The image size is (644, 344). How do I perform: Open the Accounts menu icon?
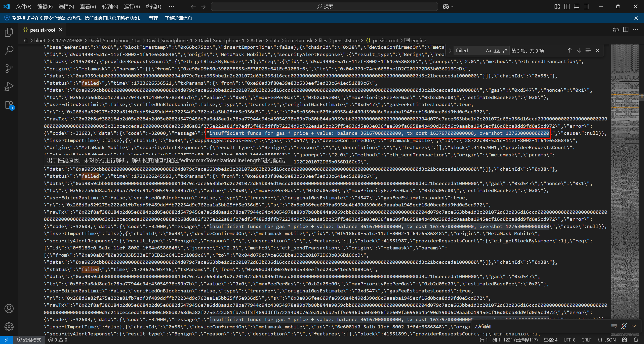9,309
